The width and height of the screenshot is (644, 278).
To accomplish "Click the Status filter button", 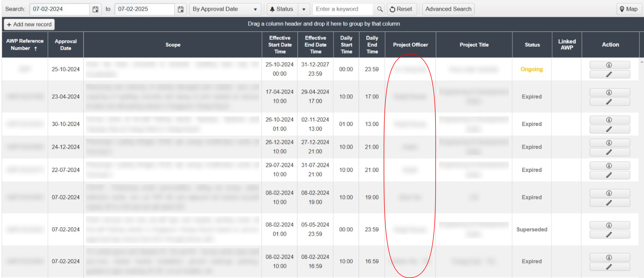I will point(282,9).
